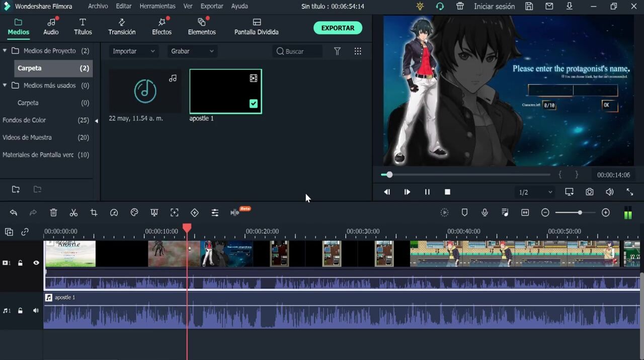The width and height of the screenshot is (644, 360).
Task: Open the Speed control icon
Action: click(114, 213)
